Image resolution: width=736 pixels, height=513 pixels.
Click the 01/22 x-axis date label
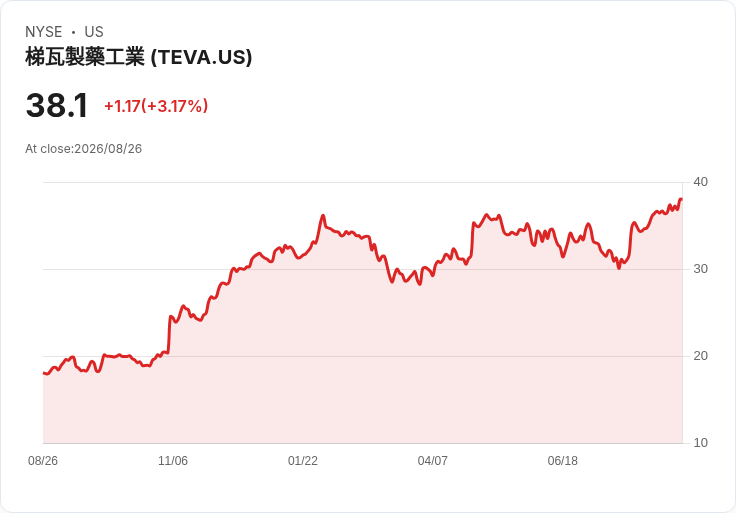(x=303, y=461)
